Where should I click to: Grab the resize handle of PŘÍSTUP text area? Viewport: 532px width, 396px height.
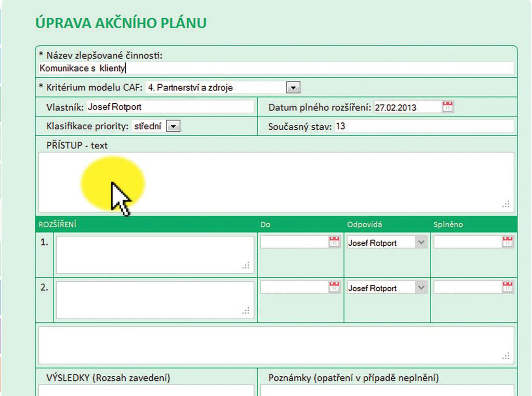click(x=506, y=204)
